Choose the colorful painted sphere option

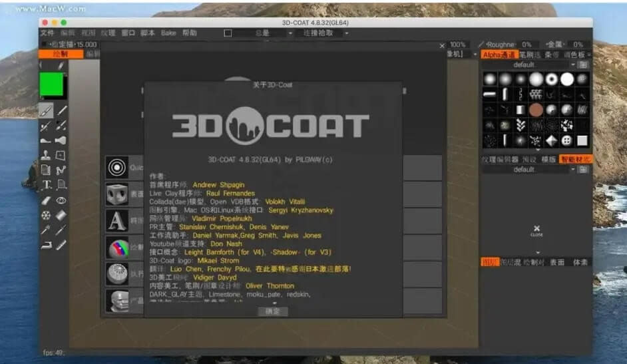pos(118,248)
